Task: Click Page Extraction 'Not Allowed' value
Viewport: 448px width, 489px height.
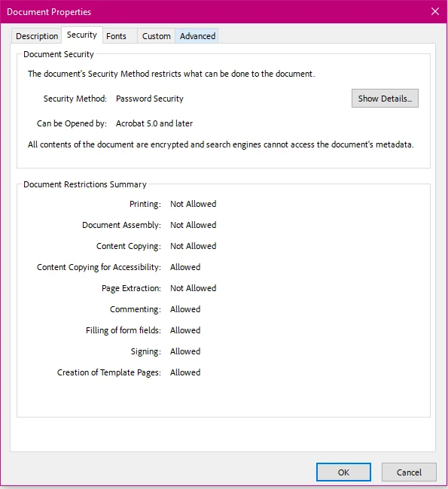Action: point(193,288)
